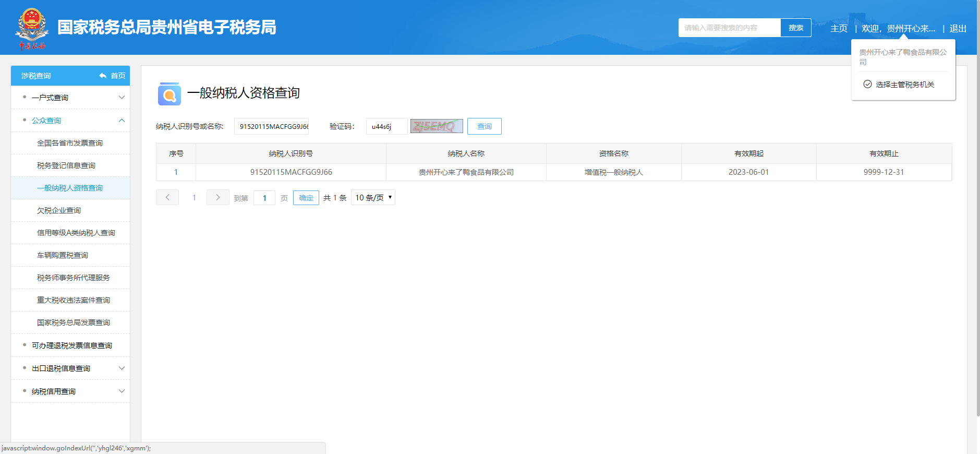The width and height of the screenshot is (980, 454).
Task: Go to previous page of results
Action: (x=167, y=197)
